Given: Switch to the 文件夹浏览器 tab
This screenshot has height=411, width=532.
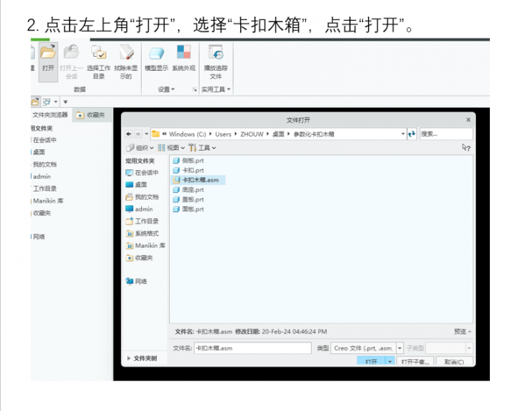Looking at the screenshot, I should [x=50, y=115].
